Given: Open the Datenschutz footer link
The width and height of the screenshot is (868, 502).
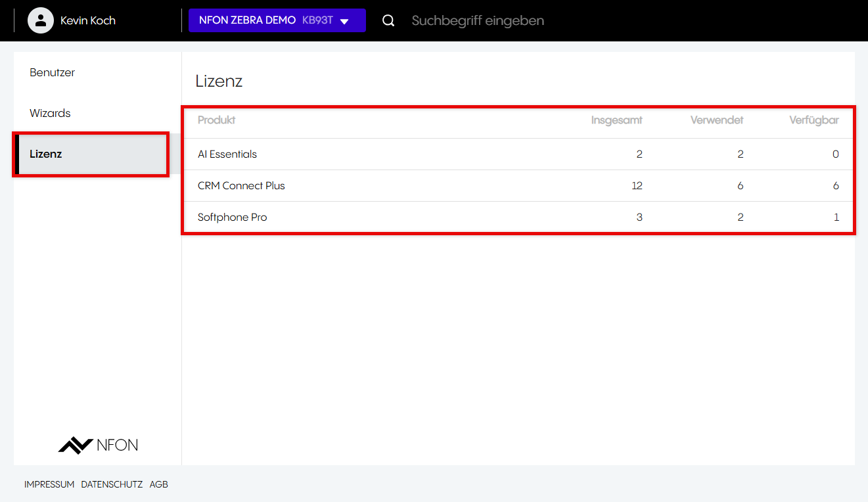Looking at the screenshot, I should click(x=112, y=484).
